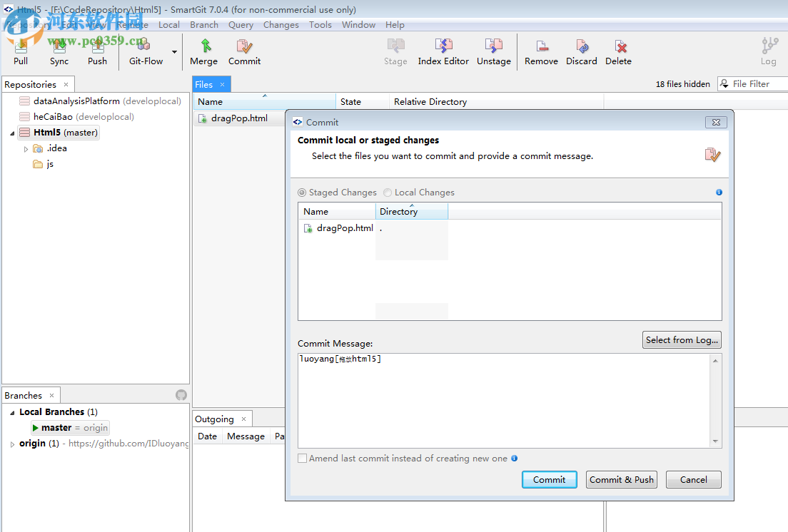Close the Files tab

click(x=222, y=84)
